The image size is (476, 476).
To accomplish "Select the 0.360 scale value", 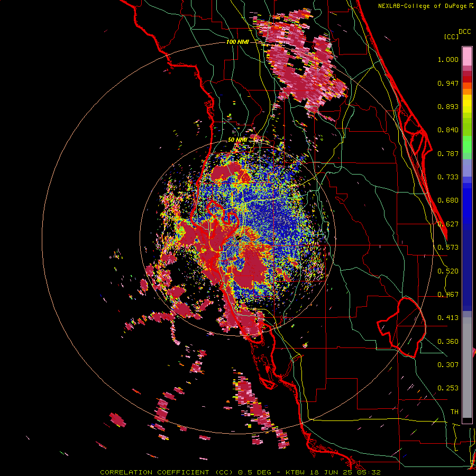I will click(448, 342).
